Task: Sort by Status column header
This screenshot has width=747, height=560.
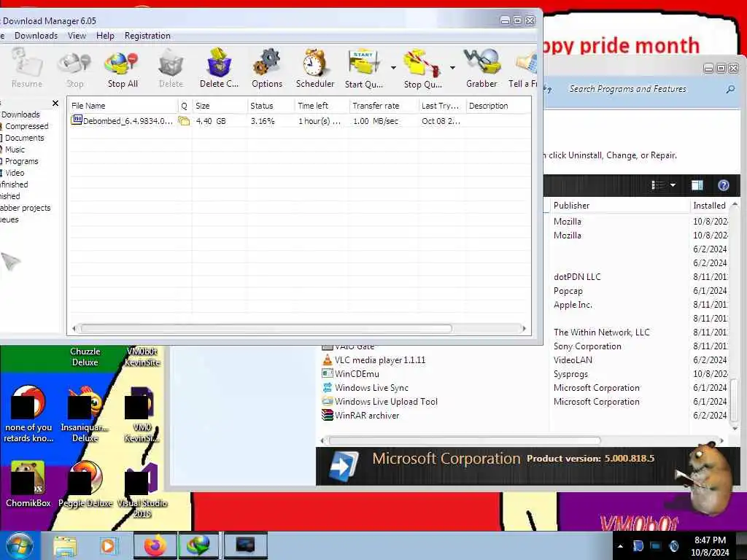Action: coord(271,106)
